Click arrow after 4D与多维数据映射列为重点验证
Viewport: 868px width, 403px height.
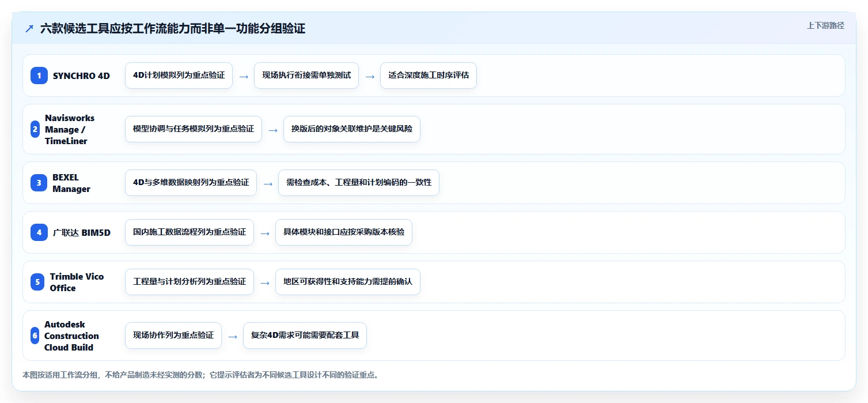268,183
